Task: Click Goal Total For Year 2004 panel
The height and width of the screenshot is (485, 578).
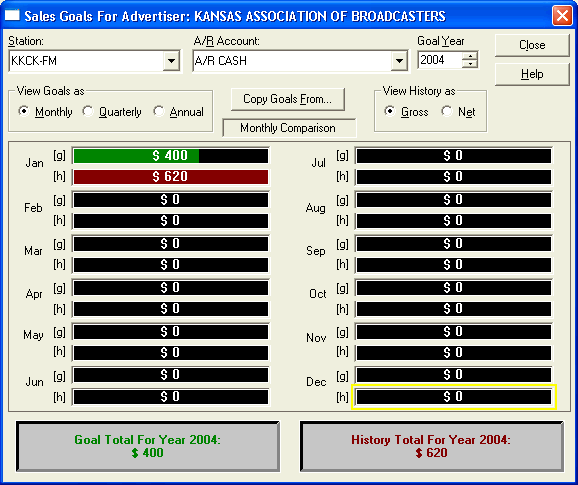Action: (x=148, y=446)
